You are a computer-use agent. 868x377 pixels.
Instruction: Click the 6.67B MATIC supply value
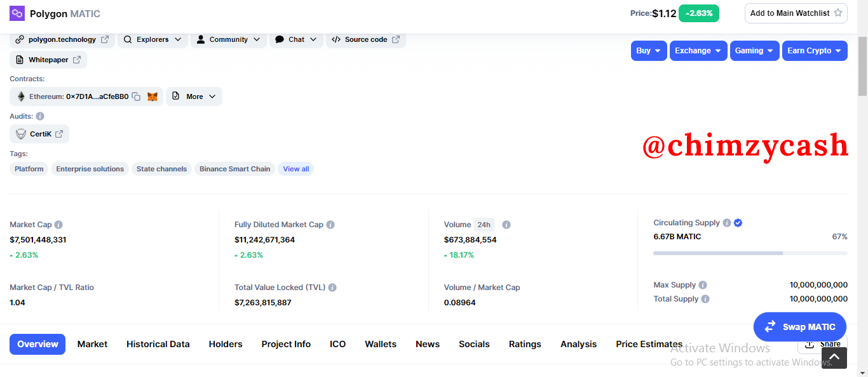[677, 237]
